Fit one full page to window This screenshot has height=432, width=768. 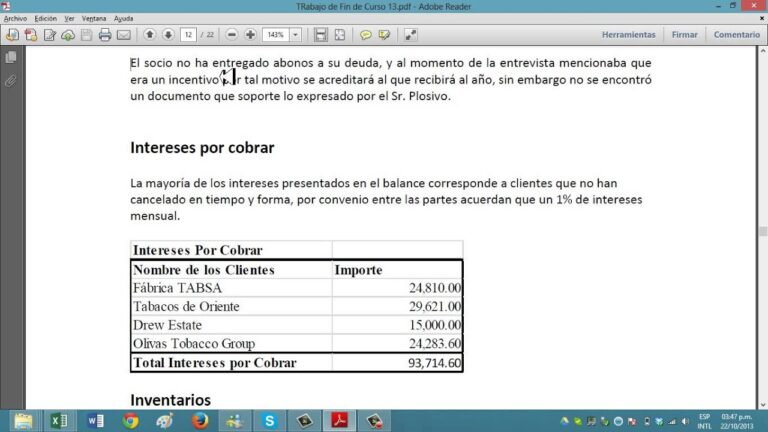click(x=339, y=35)
